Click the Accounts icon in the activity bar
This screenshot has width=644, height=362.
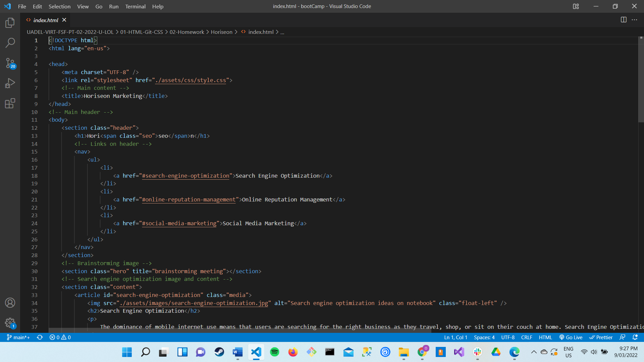pos(10,303)
